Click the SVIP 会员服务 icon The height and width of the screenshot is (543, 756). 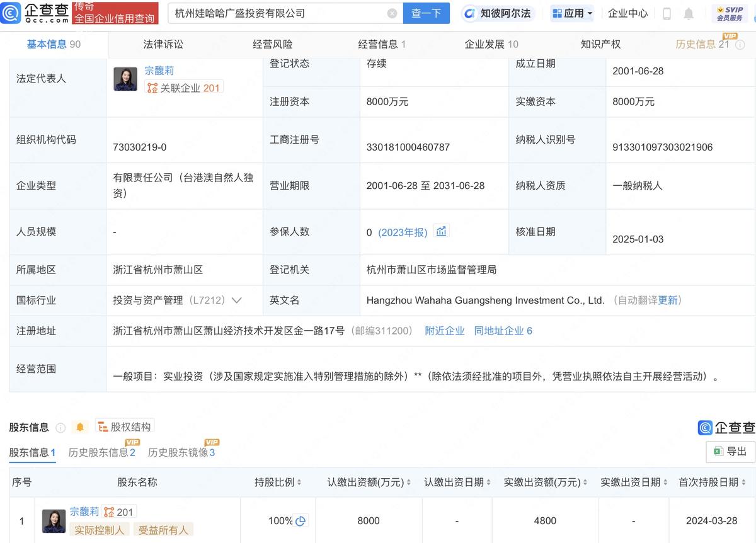point(730,13)
